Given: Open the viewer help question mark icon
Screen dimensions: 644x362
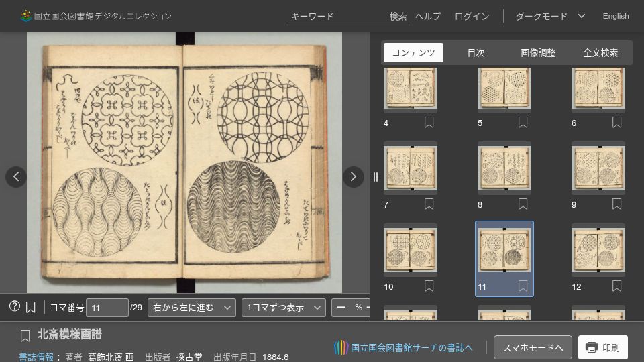Looking at the screenshot, I should [x=14, y=306].
